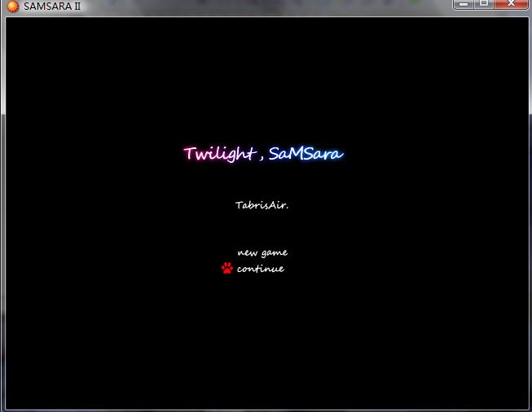Click the red paw cursor icon
The image size is (532, 412).
point(227,268)
